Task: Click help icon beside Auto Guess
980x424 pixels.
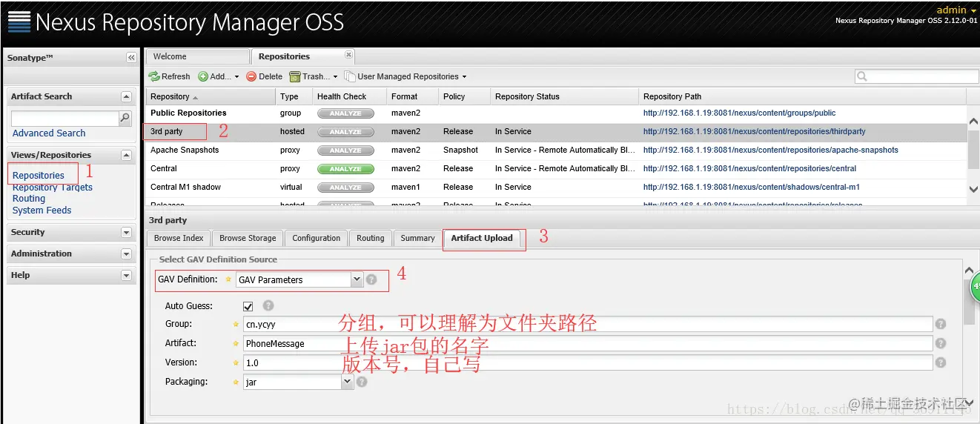Action: tap(268, 305)
